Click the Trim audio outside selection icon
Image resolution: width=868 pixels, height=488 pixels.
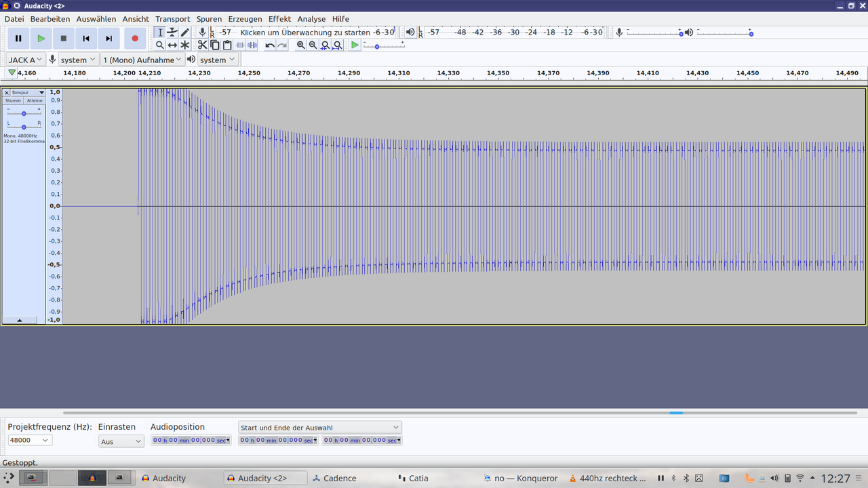pos(239,45)
